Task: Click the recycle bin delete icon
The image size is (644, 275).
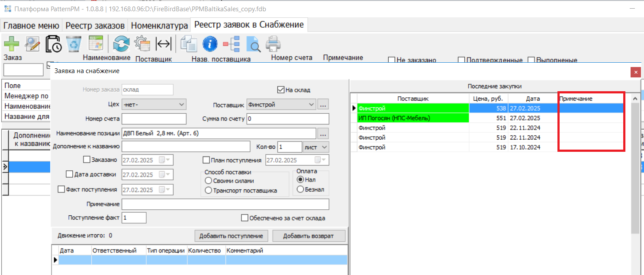Action: tap(74, 44)
